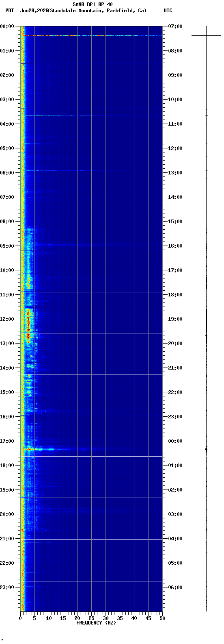Viewport: 224px width, 644px height.
Task: Click the PDT time label 11:00
Action: click(7, 295)
